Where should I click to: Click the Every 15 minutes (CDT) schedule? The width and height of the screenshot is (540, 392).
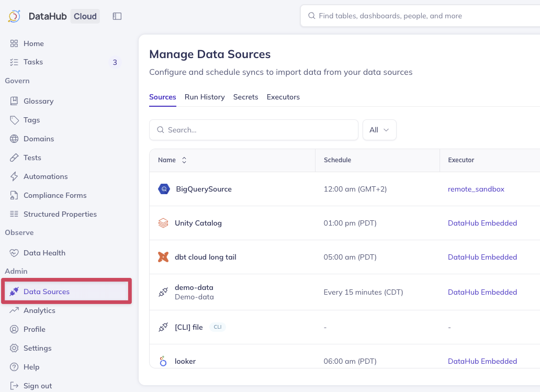pos(363,292)
